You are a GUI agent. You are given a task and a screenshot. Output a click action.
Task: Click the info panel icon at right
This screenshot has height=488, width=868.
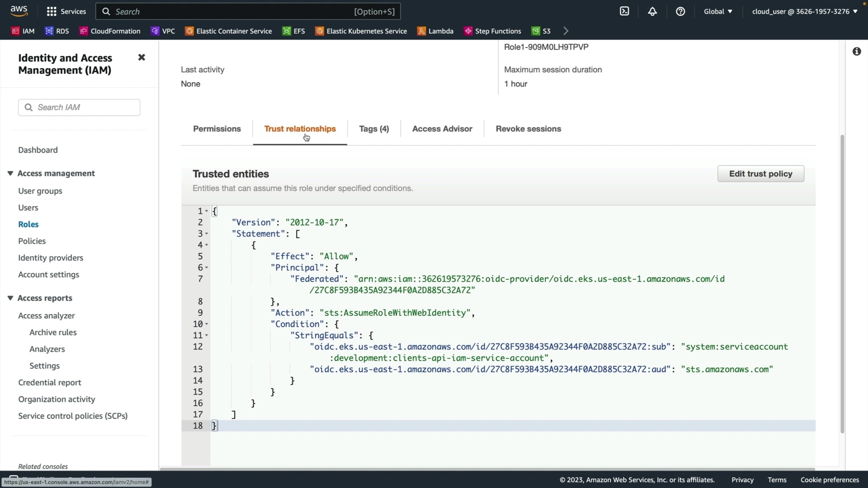857,52
